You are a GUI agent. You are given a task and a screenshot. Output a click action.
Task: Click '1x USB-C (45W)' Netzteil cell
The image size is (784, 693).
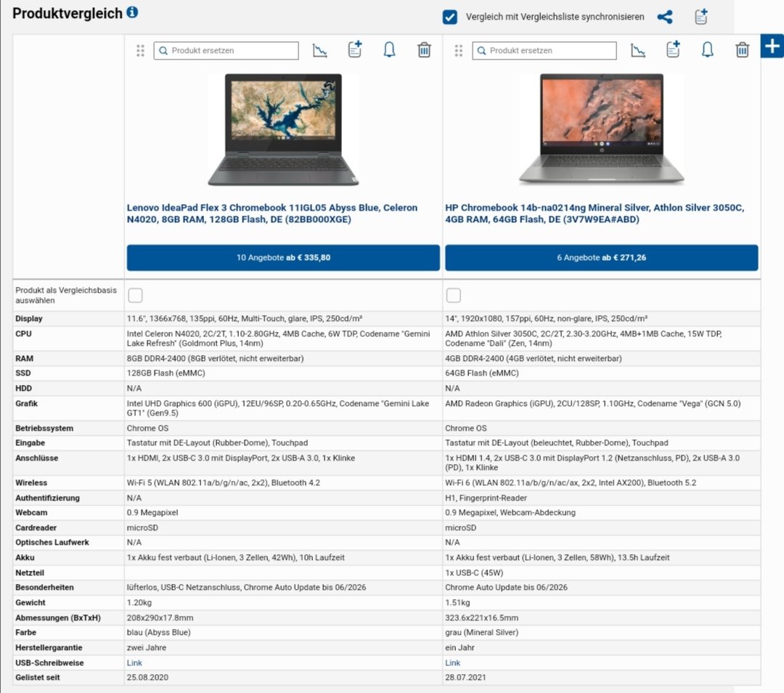pos(475,572)
